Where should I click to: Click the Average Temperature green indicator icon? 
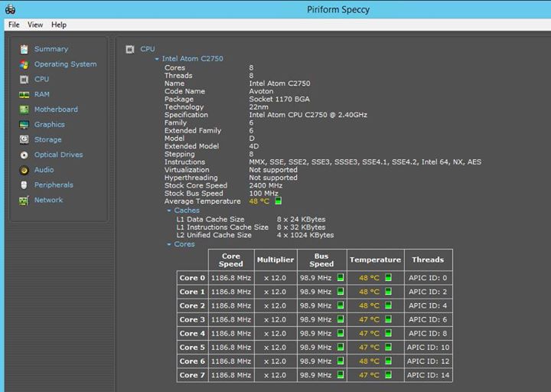click(x=278, y=201)
